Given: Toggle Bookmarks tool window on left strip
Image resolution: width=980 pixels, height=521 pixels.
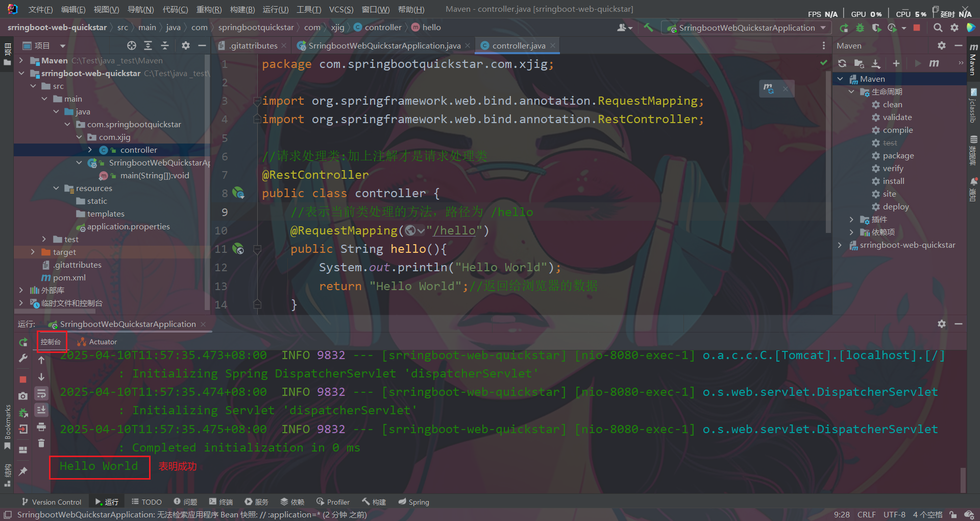Looking at the screenshot, I should point(7,427).
